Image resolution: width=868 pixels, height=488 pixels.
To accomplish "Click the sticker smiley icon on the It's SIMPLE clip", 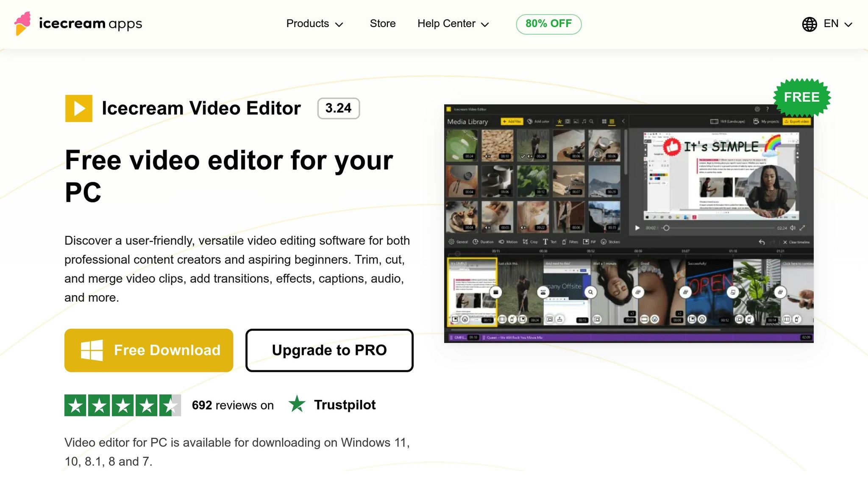I will point(465,319).
